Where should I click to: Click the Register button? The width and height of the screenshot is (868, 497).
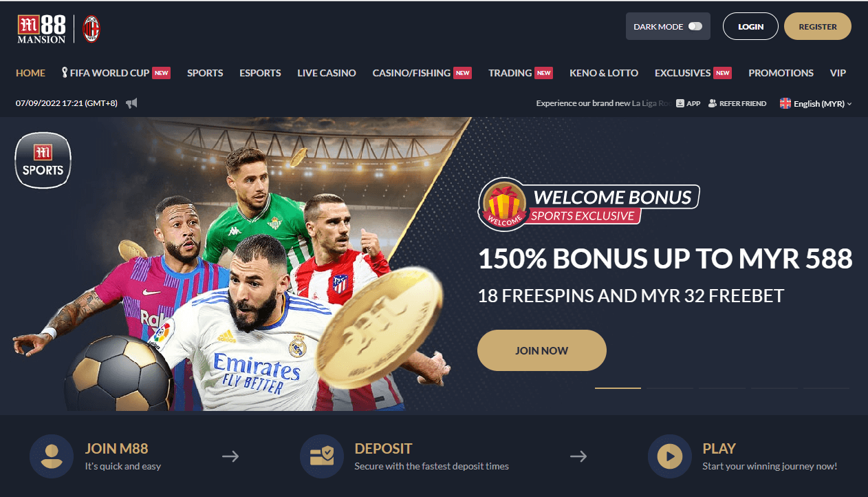(x=818, y=26)
